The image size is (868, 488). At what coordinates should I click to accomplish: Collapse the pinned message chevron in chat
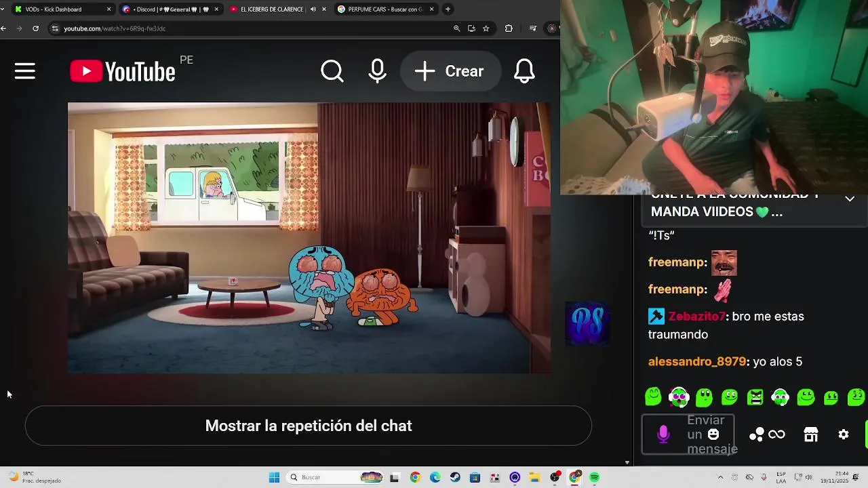[850, 199]
